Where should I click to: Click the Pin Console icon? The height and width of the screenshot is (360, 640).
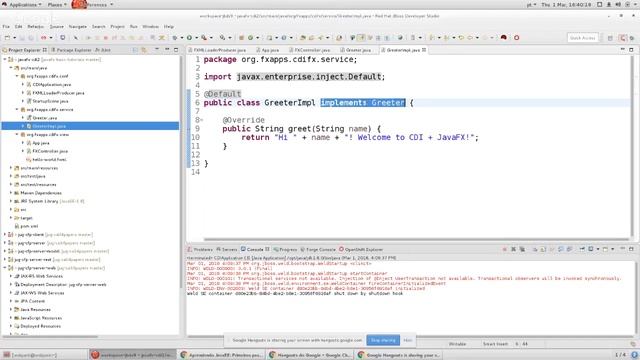pos(582,249)
